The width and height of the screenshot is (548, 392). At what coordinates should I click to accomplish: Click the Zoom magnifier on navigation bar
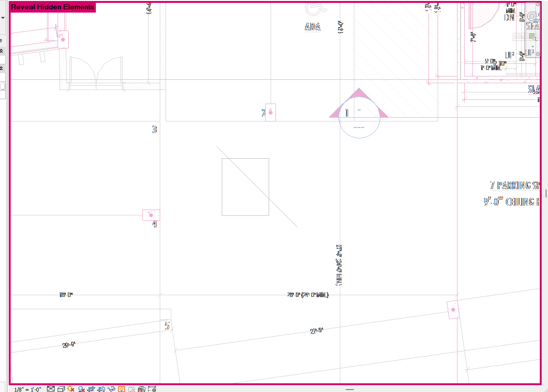pos(532,37)
